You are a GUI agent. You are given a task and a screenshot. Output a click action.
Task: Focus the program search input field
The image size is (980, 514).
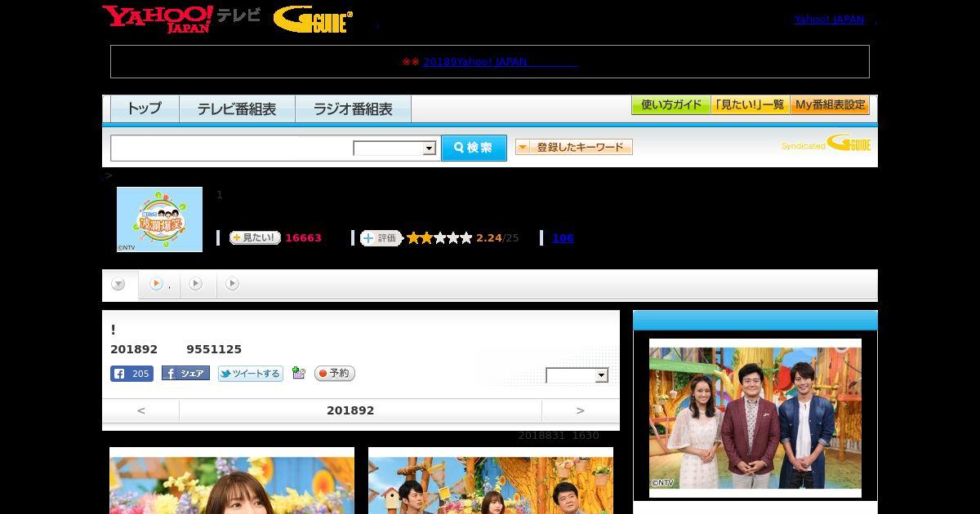(231, 148)
